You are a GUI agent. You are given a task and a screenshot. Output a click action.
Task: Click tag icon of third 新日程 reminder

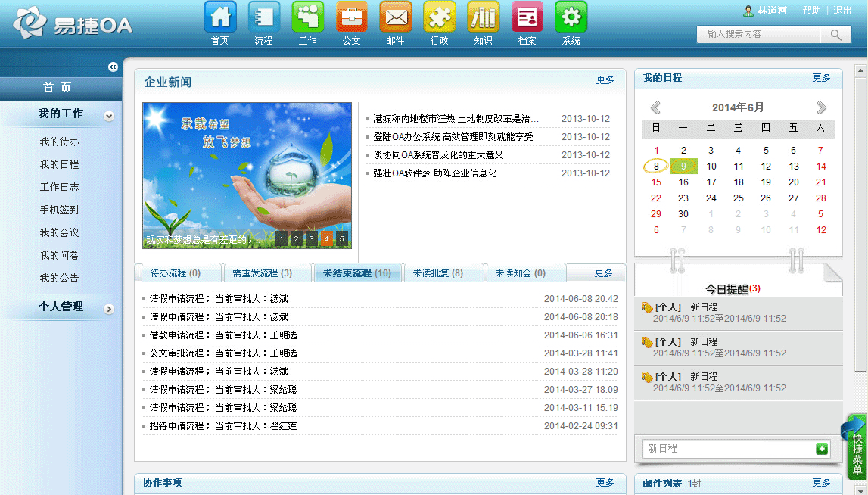tap(647, 377)
